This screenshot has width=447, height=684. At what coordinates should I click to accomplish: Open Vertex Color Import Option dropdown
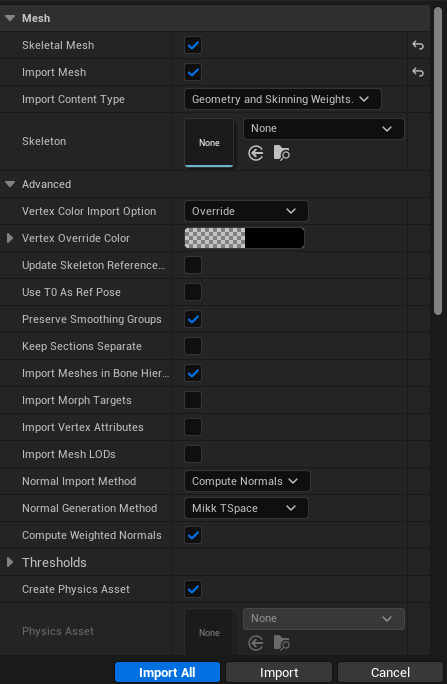pyautogui.click(x=246, y=211)
